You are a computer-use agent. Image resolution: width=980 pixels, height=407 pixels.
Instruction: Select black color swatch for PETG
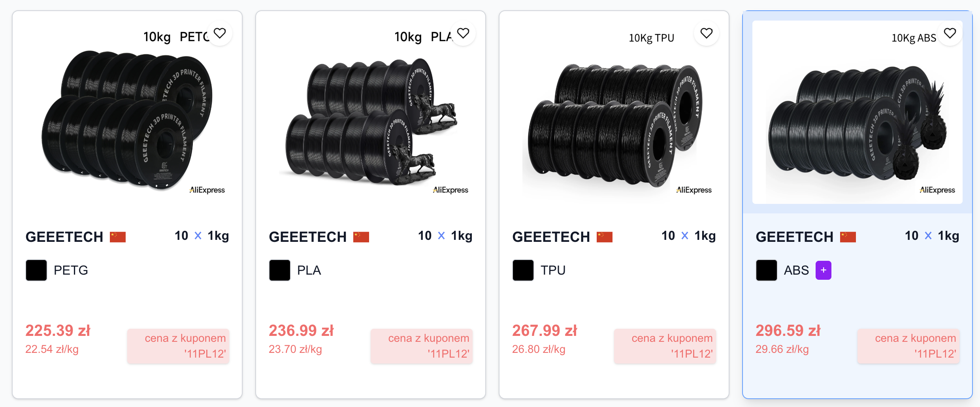pyautogui.click(x=36, y=270)
